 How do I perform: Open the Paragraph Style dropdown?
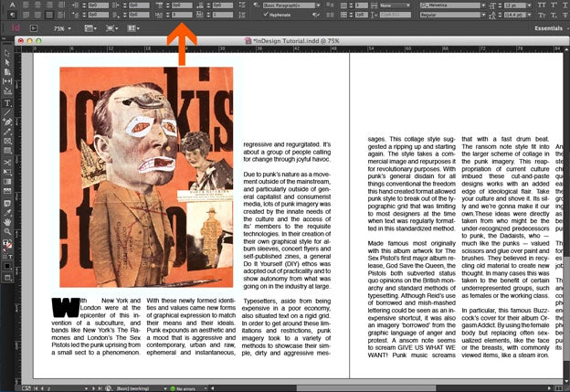318,5
